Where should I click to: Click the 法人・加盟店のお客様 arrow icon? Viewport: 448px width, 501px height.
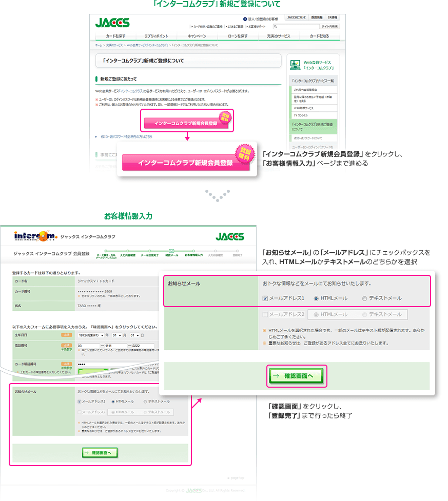(x=245, y=19)
